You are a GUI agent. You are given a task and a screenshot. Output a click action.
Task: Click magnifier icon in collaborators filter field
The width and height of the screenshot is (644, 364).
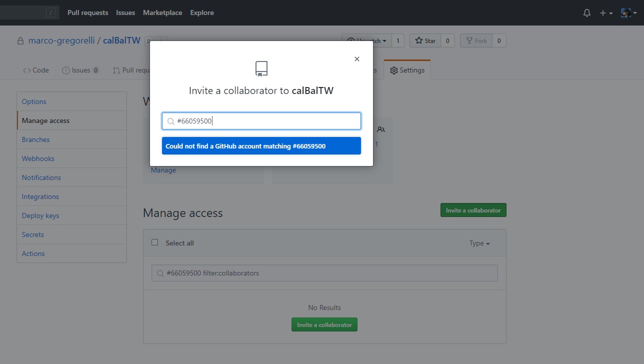point(160,273)
